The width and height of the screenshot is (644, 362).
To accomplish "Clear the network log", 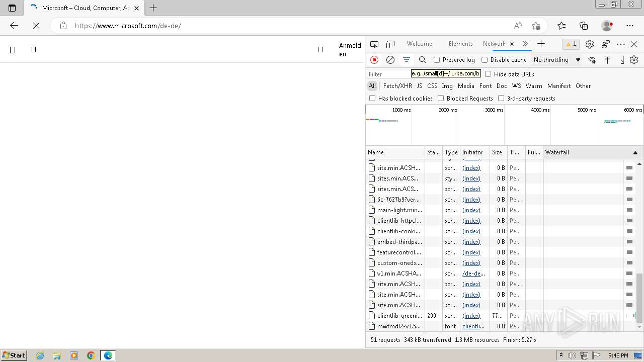I will point(390,60).
